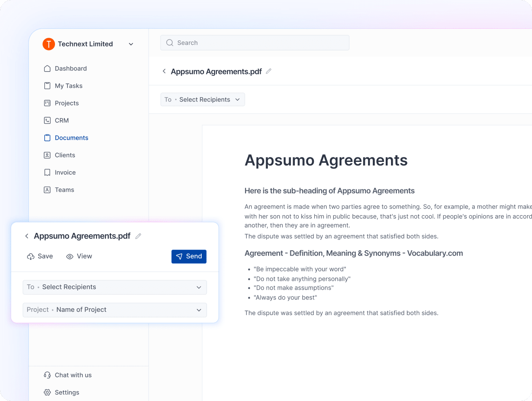Click the Vocabulary.com definition heading
Screen dimensions: 532x401
354,253
